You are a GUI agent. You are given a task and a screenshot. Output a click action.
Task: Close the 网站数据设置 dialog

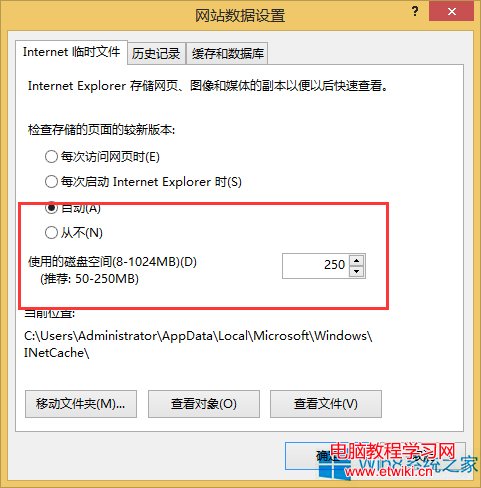coord(452,12)
